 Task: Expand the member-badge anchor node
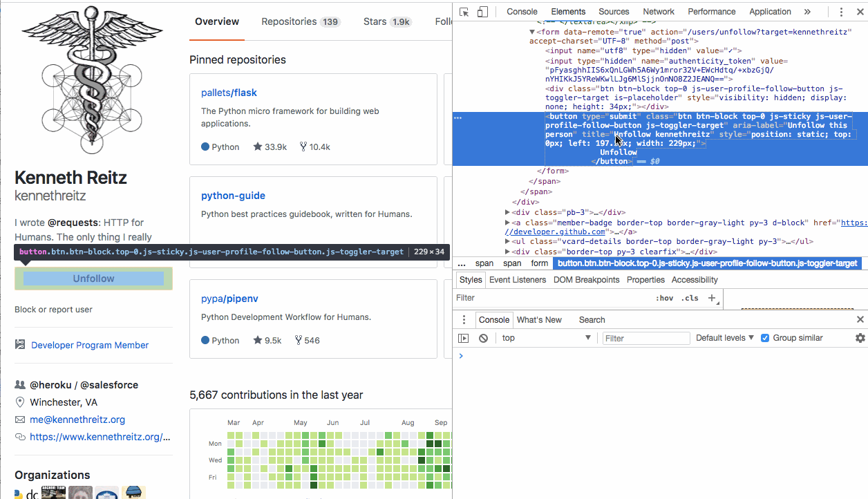[508, 223]
